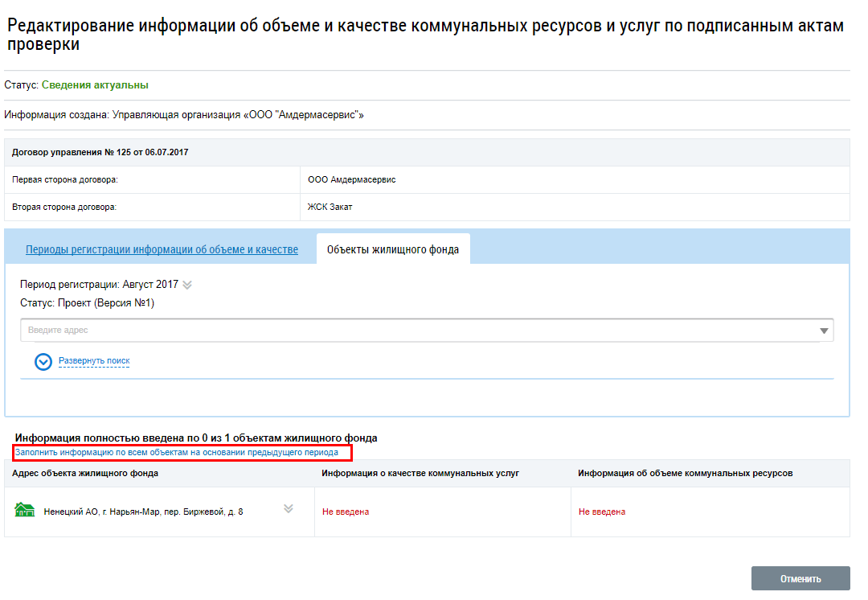Screen dimensions: 868x600
Task: Click the Информация создана organization line
Action: tap(184, 115)
